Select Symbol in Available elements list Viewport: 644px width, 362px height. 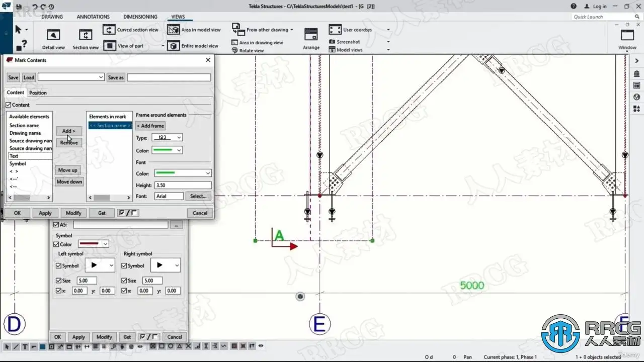[x=18, y=163]
